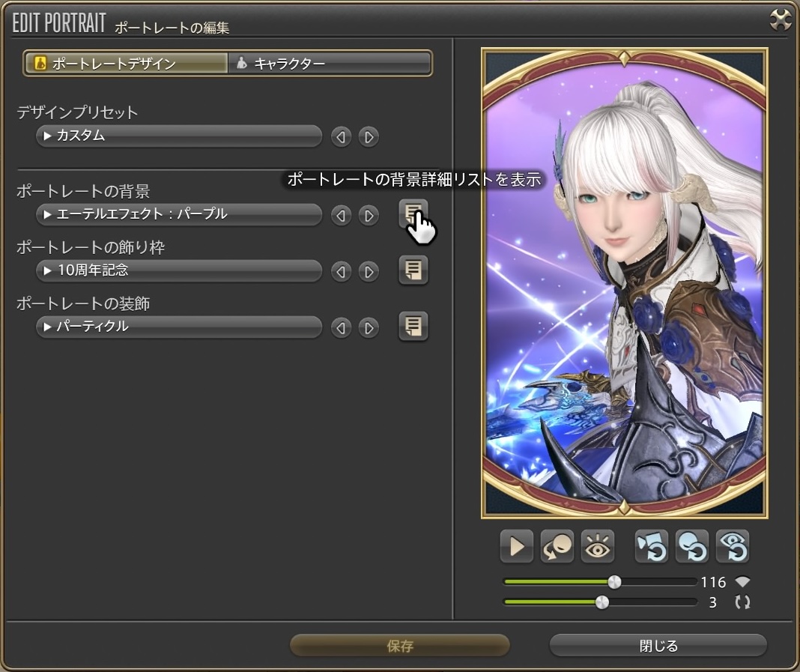The image size is (800, 672).
Task: Open portrait background detail list
Action: click(413, 214)
